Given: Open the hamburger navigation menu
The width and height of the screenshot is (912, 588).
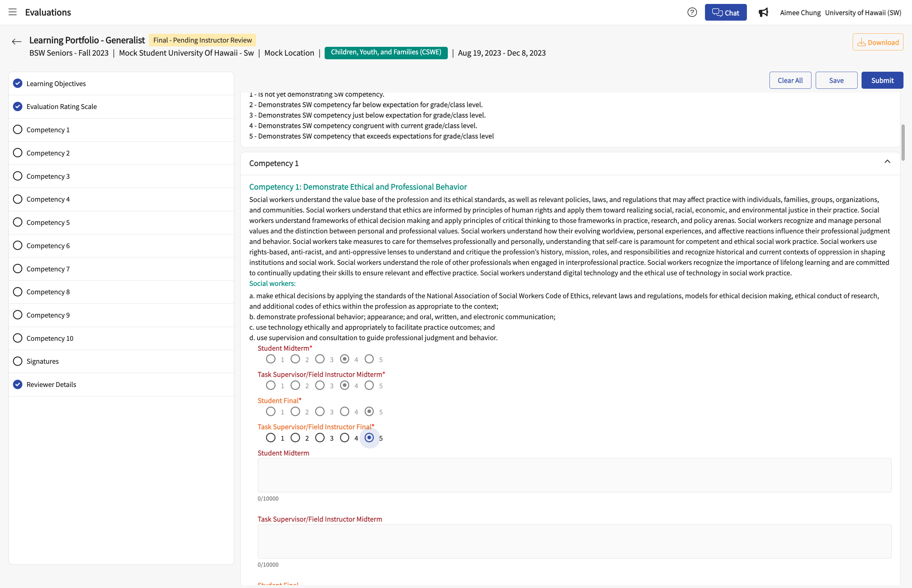Looking at the screenshot, I should coord(12,12).
